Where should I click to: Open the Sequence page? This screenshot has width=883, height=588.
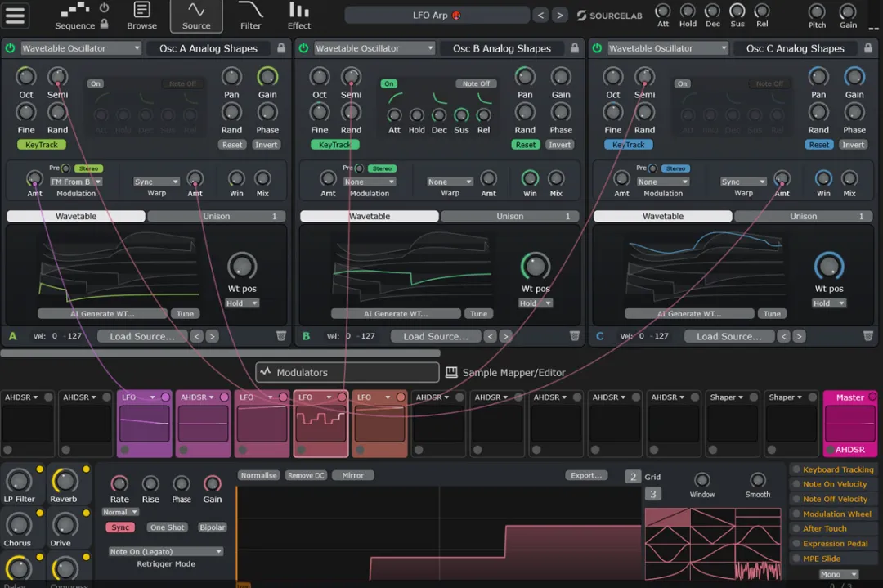75,16
